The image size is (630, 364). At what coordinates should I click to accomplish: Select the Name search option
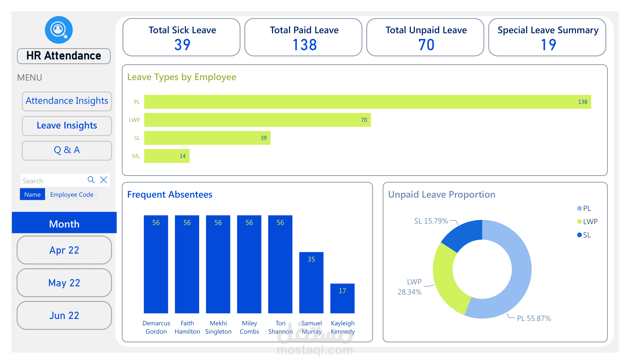32,194
